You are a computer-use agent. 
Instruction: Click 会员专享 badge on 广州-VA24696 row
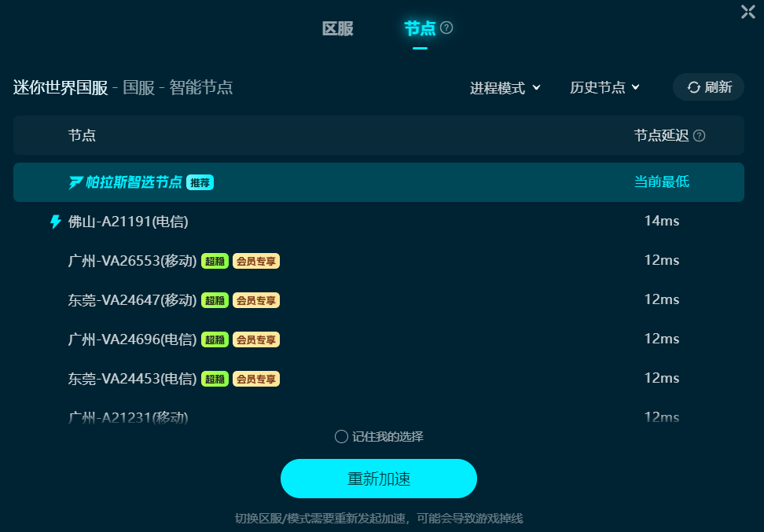[256, 339]
